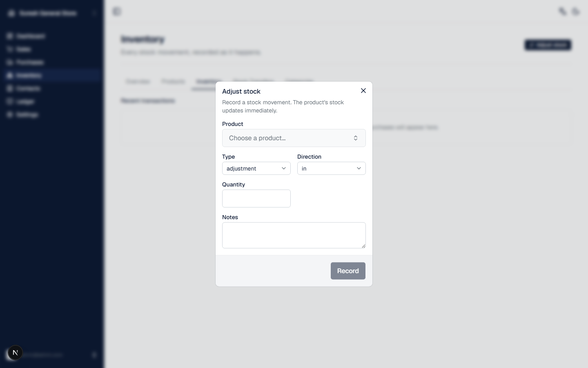Click the up-down chevrons in Product field

pyautogui.click(x=356, y=138)
